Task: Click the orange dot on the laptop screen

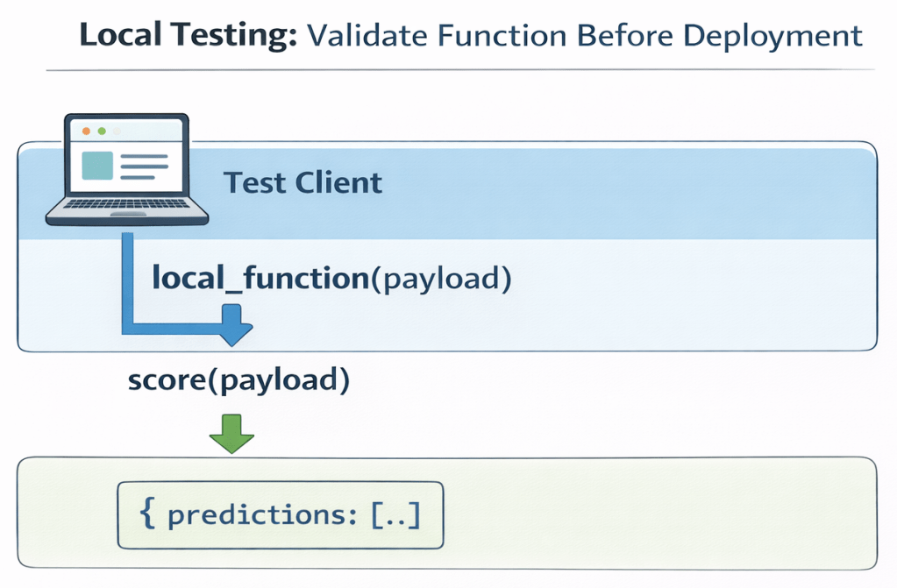Action: 86,131
